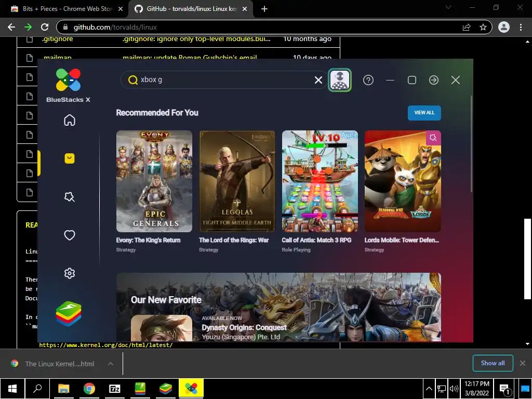Screen dimensions: 532x399
Task: Open Lords Mobile: Tower Defense cover
Action: click(x=403, y=181)
